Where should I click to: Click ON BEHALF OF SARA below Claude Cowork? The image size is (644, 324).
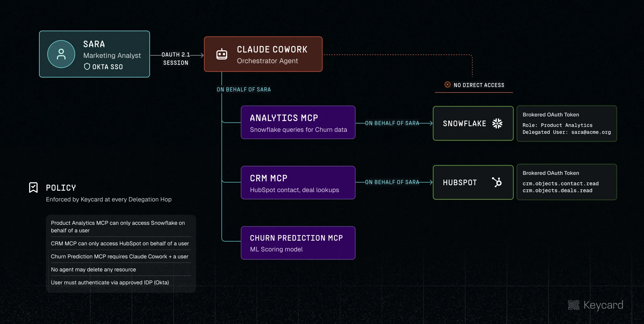[x=244, y=89]
